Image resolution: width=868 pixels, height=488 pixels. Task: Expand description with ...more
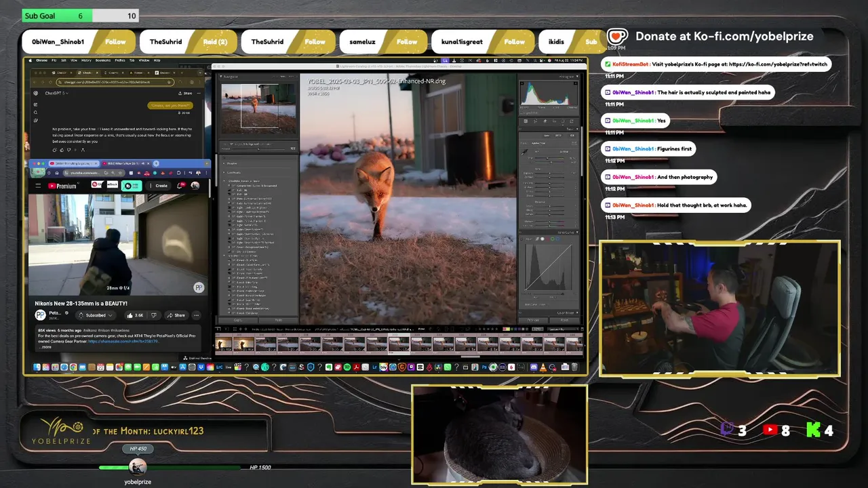(x=45, y=346)
